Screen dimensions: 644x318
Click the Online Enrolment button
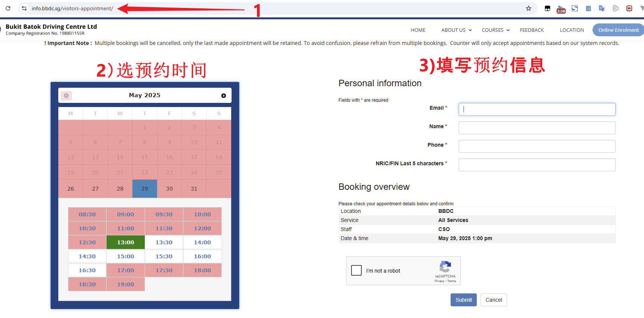(618, 30)
